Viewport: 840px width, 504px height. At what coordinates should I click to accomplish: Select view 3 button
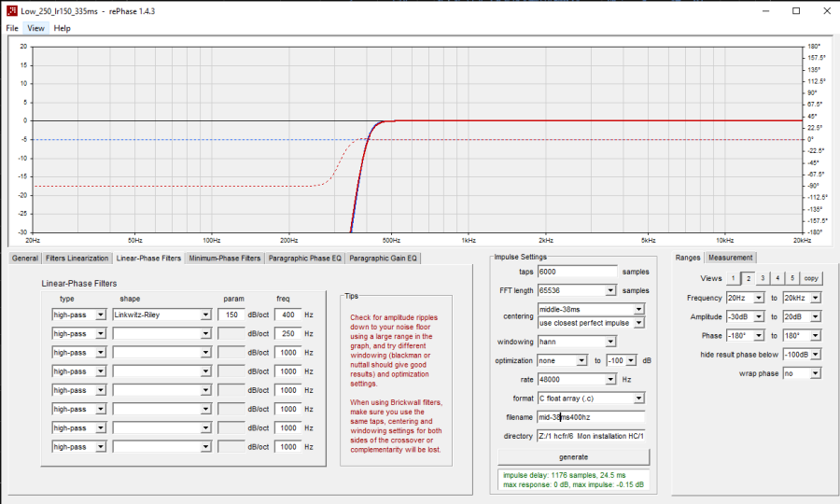(x=763, y=278)
